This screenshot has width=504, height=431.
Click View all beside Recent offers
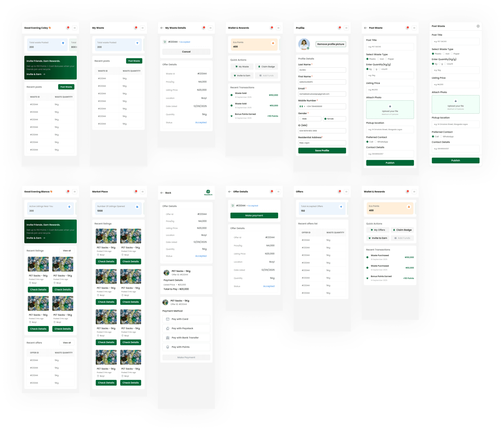pos(67,343)
